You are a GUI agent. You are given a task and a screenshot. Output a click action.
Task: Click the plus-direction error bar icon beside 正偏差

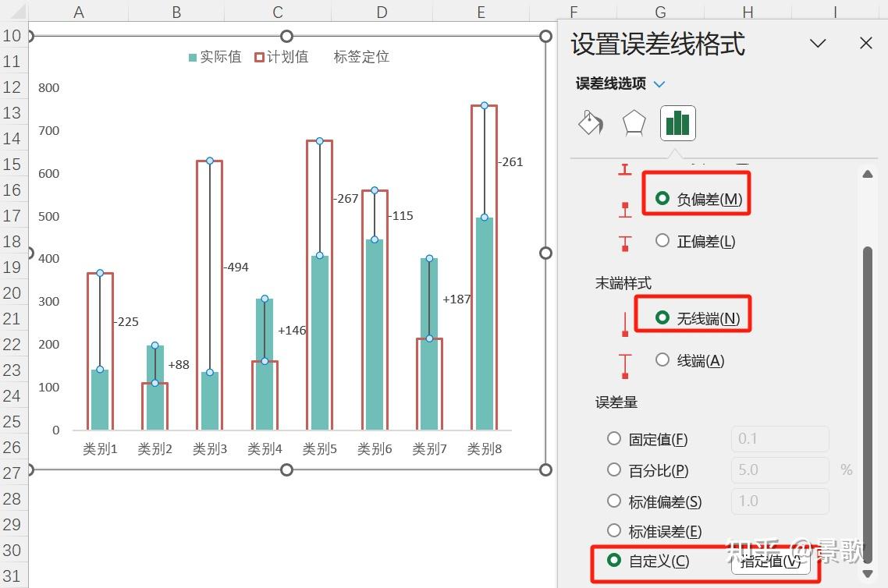[x=624, y=243]
